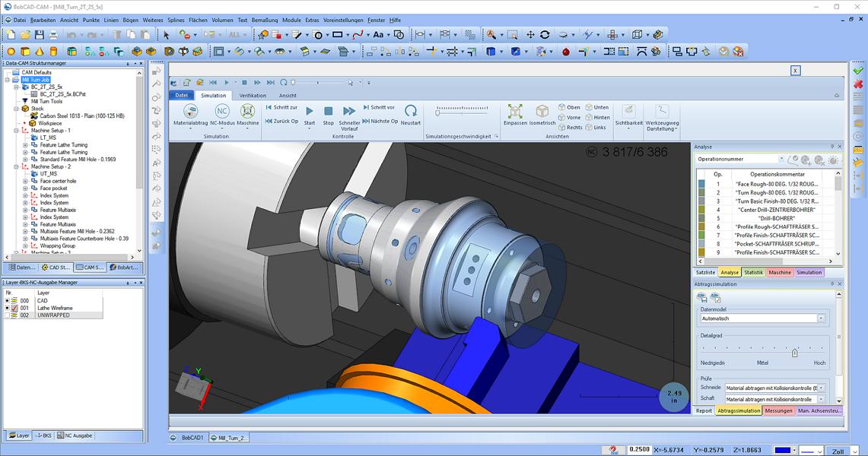Image resolution: width=868 pixels, height=456 pixels.
Task: Insert an orange cylinder solid
Action: [x=54, y=52]
